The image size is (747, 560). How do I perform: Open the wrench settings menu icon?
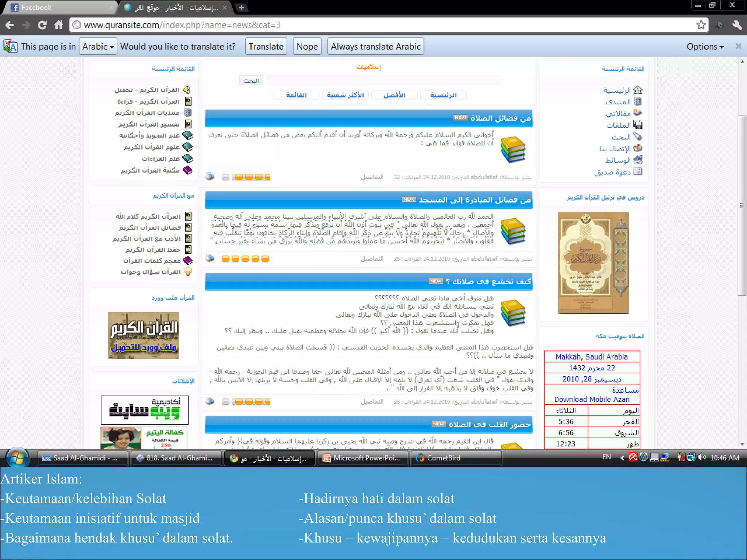tap(737, 25)
